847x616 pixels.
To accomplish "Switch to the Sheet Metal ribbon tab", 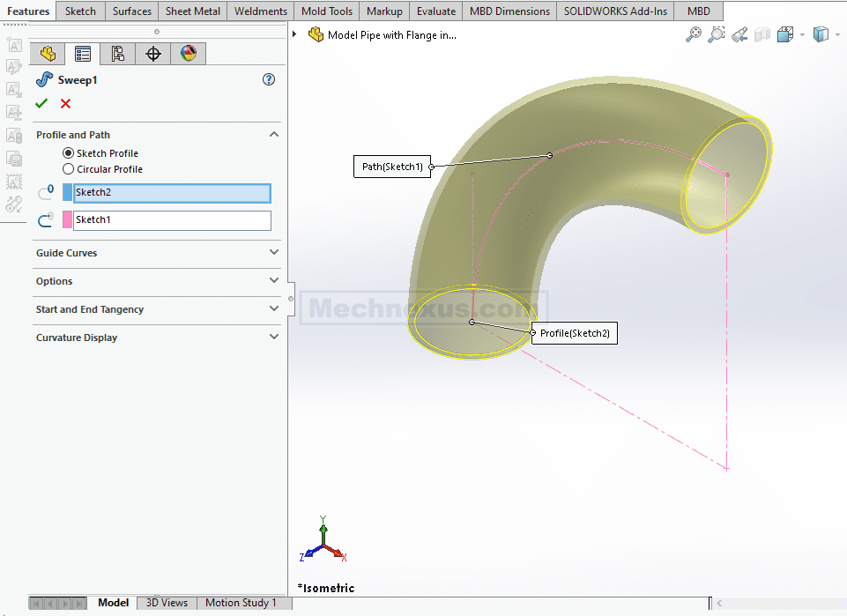I will click(192, 11).
